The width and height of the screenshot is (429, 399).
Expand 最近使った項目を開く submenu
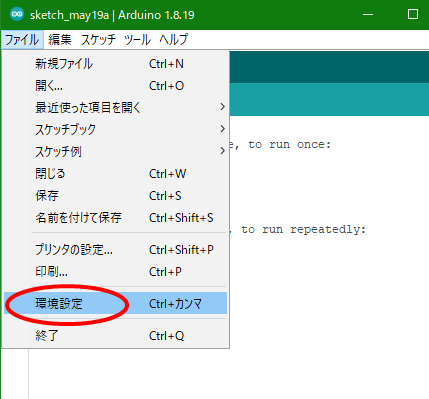tap(115, 107)
